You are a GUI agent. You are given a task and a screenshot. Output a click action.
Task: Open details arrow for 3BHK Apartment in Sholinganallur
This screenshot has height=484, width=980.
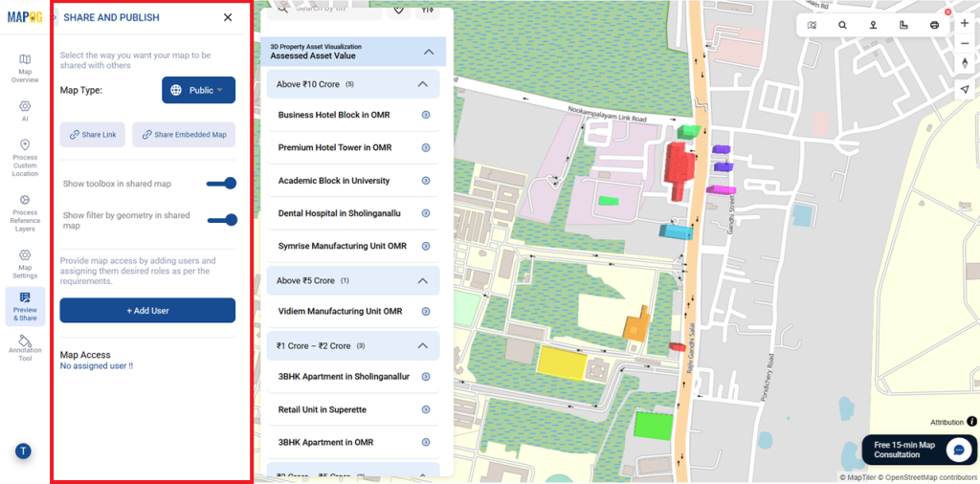426,377
